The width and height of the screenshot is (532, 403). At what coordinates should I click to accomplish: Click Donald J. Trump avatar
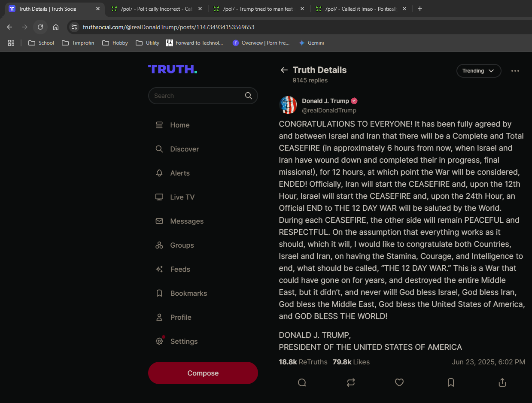288,105
